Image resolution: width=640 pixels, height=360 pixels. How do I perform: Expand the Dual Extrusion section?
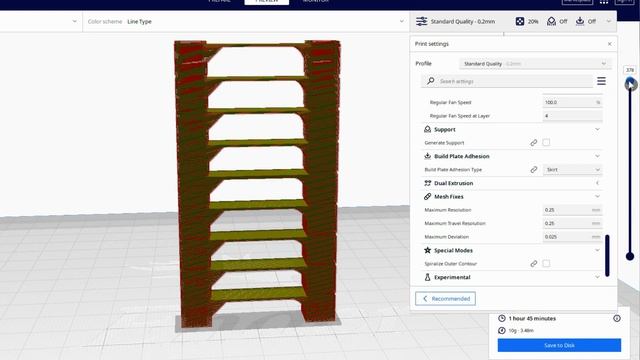[x=597, y=183]
